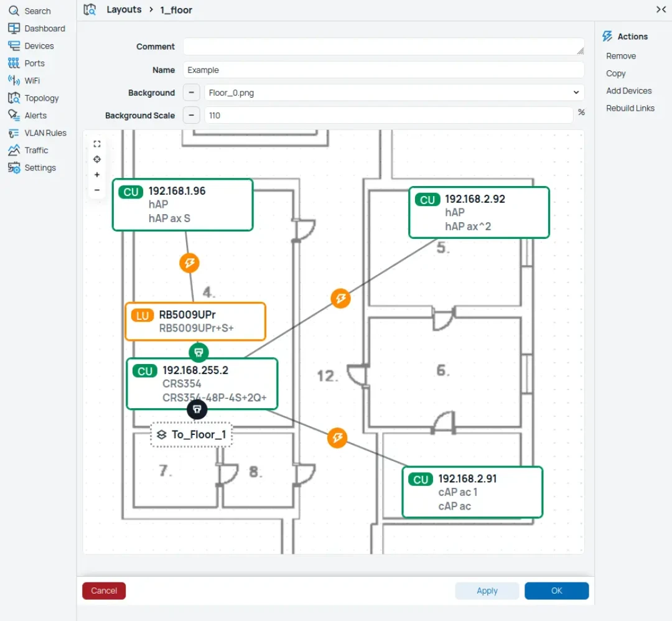The height and width of the screenshot is (621, 672).
Task: Open the Devices section
Action: click(31, 46)
